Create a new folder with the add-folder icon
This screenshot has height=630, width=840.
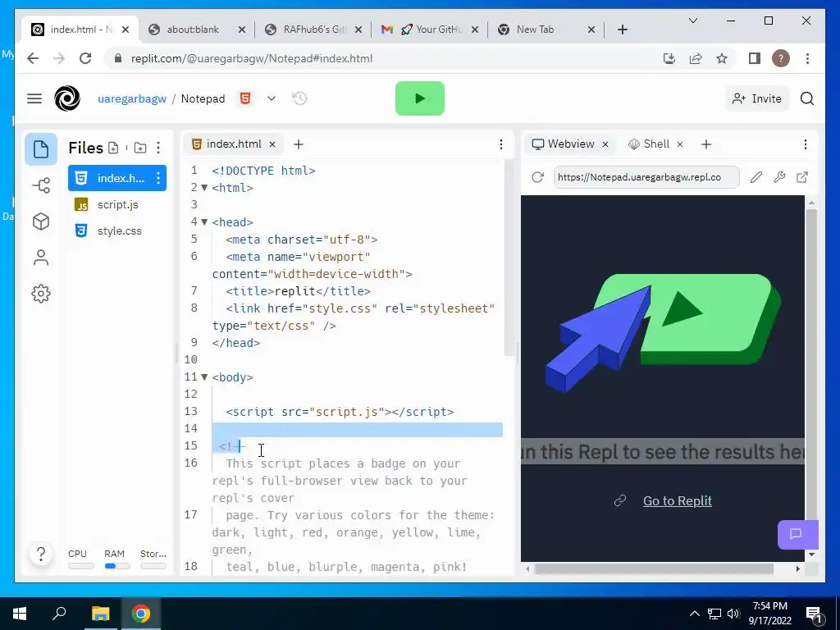click(x=140, y=148)
